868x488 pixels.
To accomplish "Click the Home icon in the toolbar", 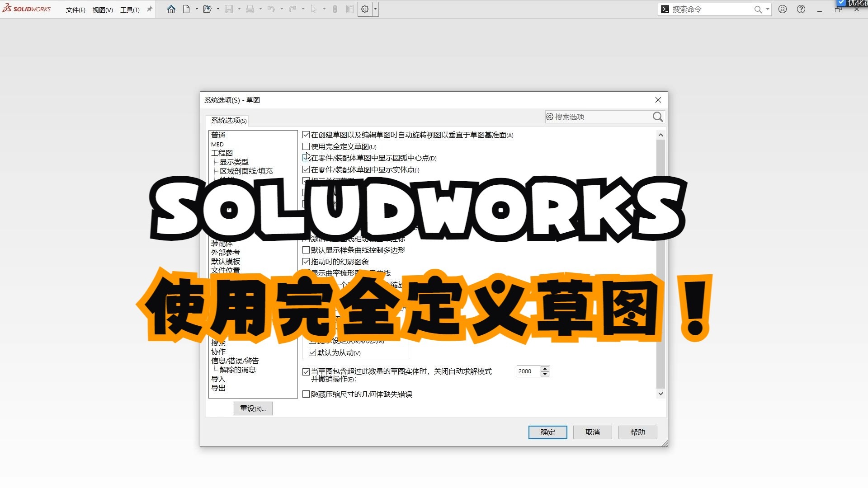I will (x=171, y=9).
